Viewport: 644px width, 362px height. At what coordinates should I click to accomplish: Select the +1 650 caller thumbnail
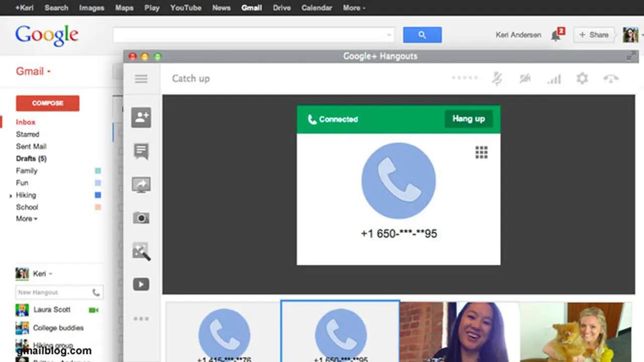(341, 332)
